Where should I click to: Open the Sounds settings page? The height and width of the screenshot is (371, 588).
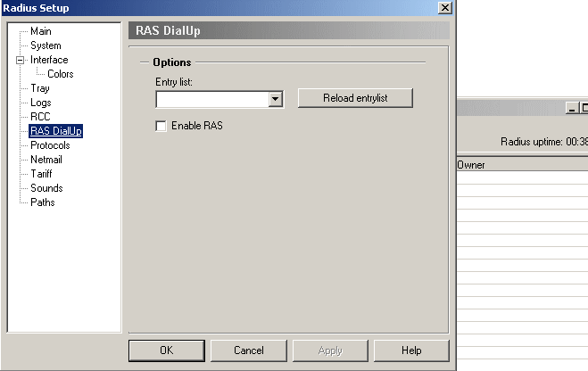[x=46, y=188]
